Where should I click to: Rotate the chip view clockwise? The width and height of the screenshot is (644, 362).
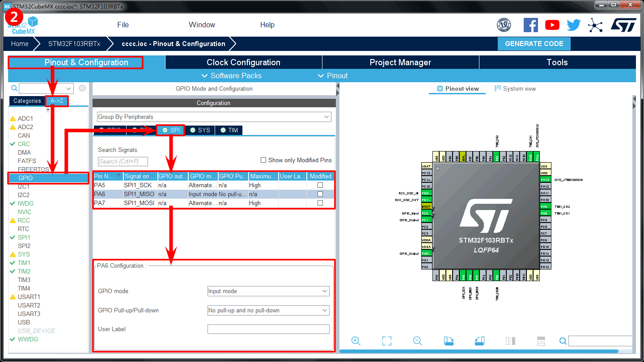[449, 341]
